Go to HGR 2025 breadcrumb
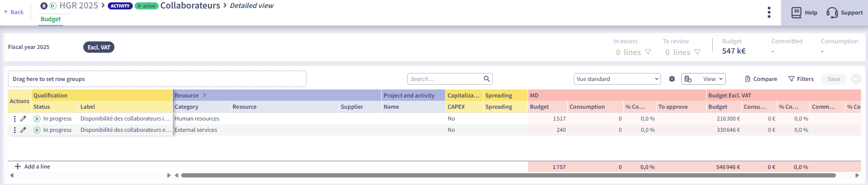 coord(79,6)
